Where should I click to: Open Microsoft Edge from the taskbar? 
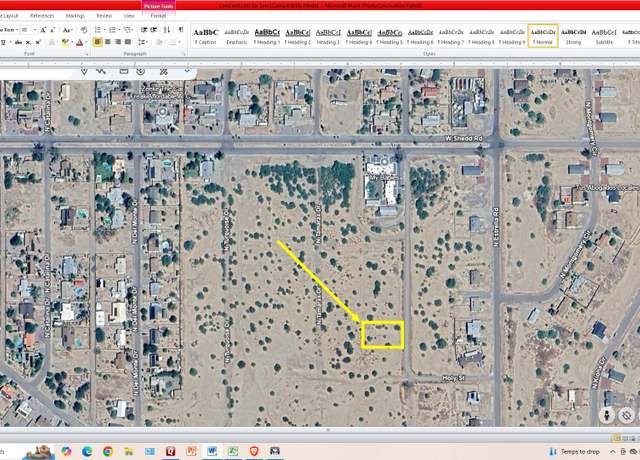click(87, 451)
